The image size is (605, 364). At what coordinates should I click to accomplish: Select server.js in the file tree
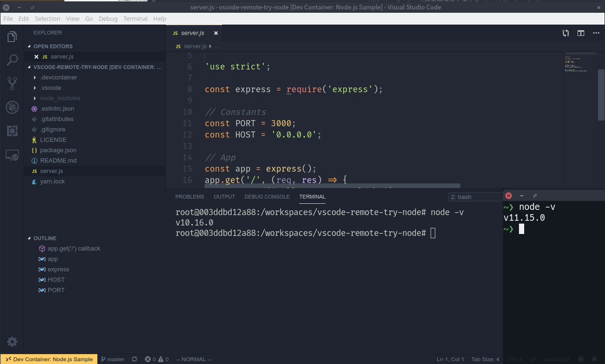click(x=51, y=171)
